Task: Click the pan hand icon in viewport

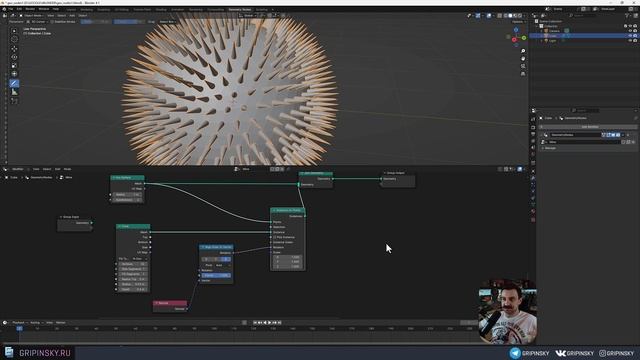Action: (523, 58)
